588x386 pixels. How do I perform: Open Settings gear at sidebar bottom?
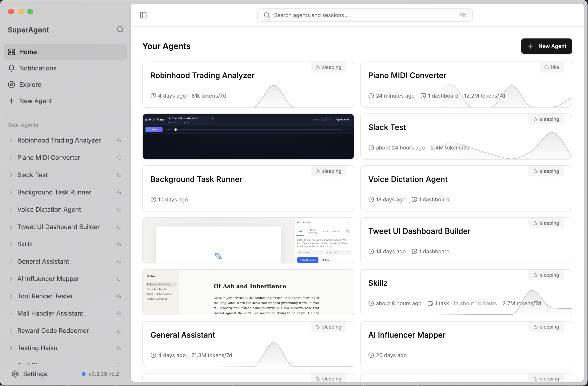pos(15,374)
